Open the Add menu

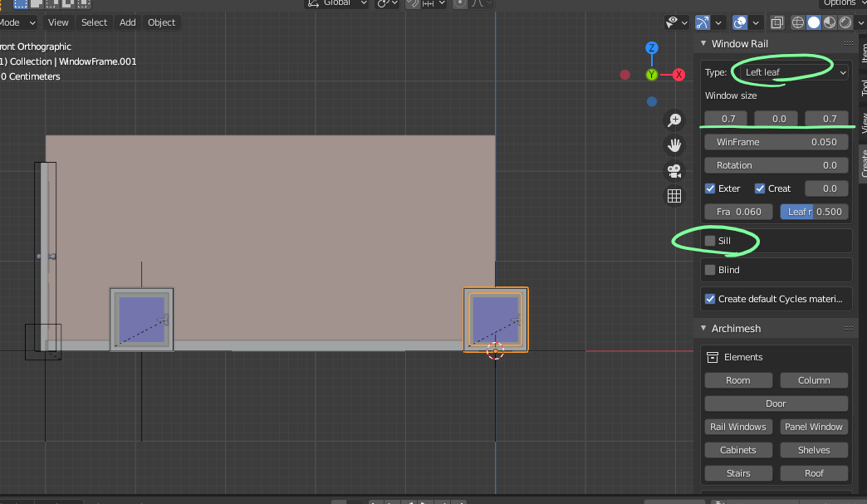(x=128, y=22)
